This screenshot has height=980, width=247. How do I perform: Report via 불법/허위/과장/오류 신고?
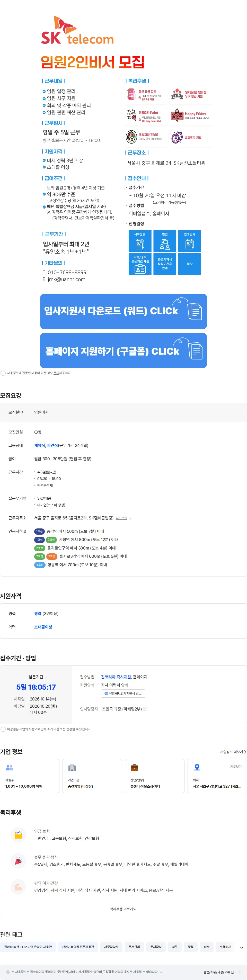(222, 972)
